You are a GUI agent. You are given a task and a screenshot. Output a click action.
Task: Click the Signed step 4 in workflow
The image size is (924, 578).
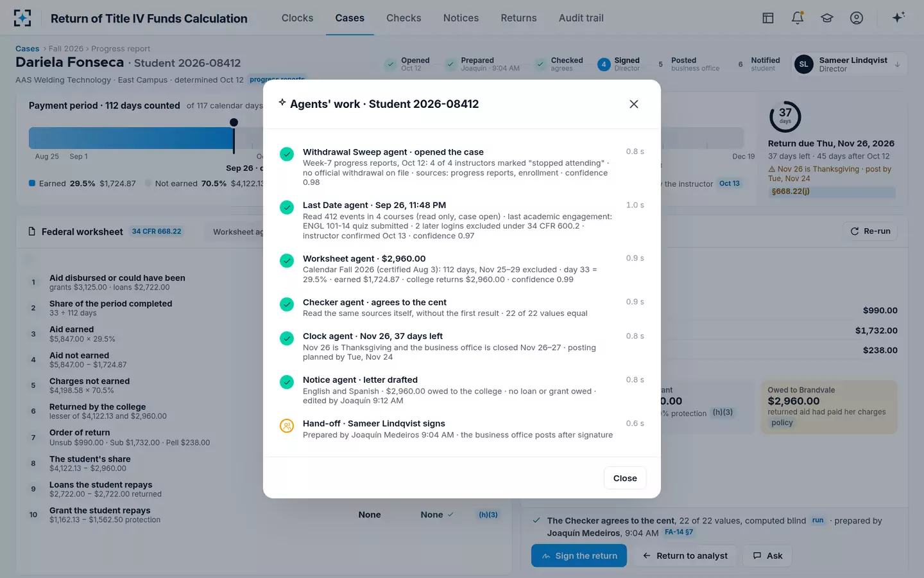619,64
